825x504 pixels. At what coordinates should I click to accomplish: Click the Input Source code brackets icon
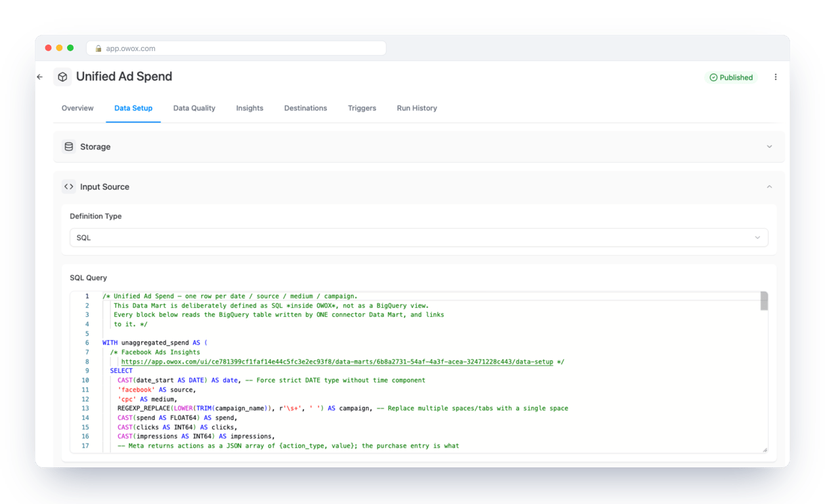click(69, 186)
